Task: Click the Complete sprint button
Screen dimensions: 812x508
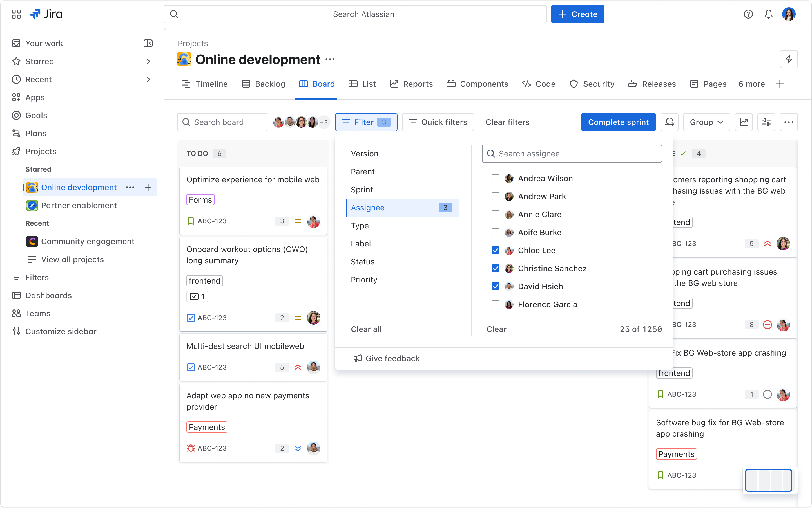Action: tap(618, 122)
